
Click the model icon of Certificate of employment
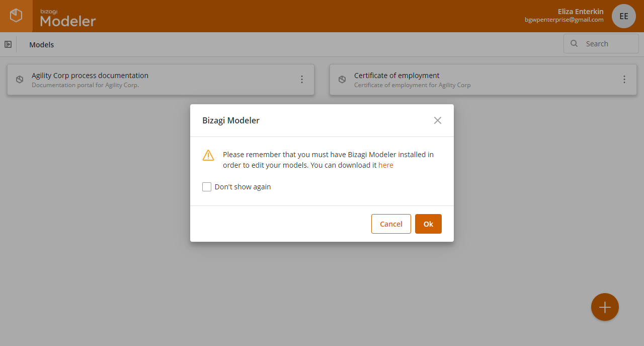tap(342, 80)
